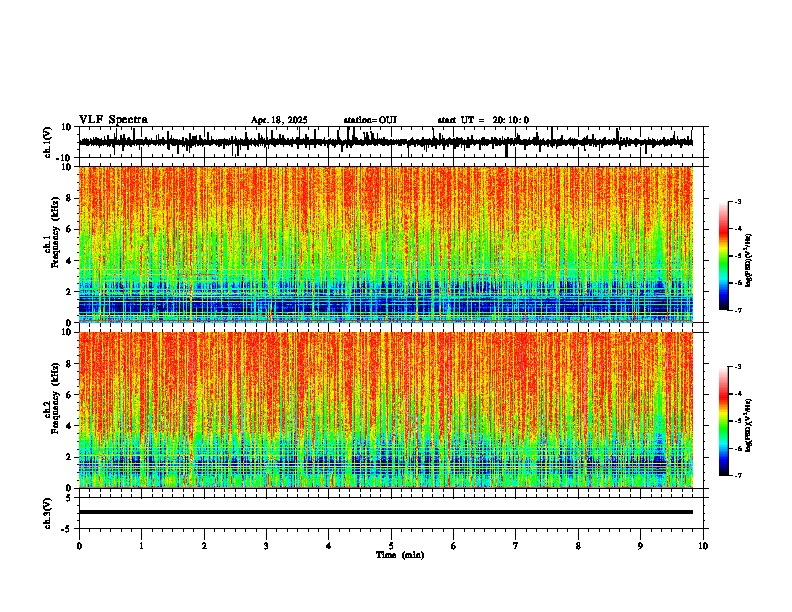Click the "6" kHz tick on ch.2 frequency axis

pyautogui.click(x=69, y=395)
